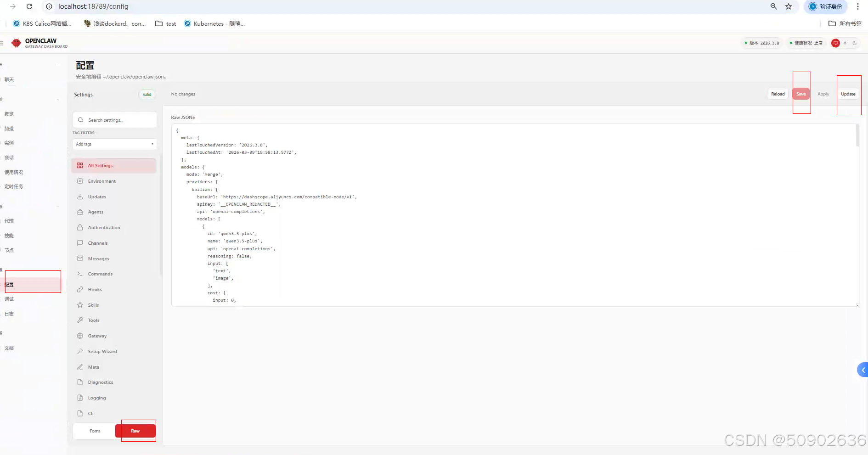Click the Skills star icon
Screen dimensions: 868x455
[80, 305]
